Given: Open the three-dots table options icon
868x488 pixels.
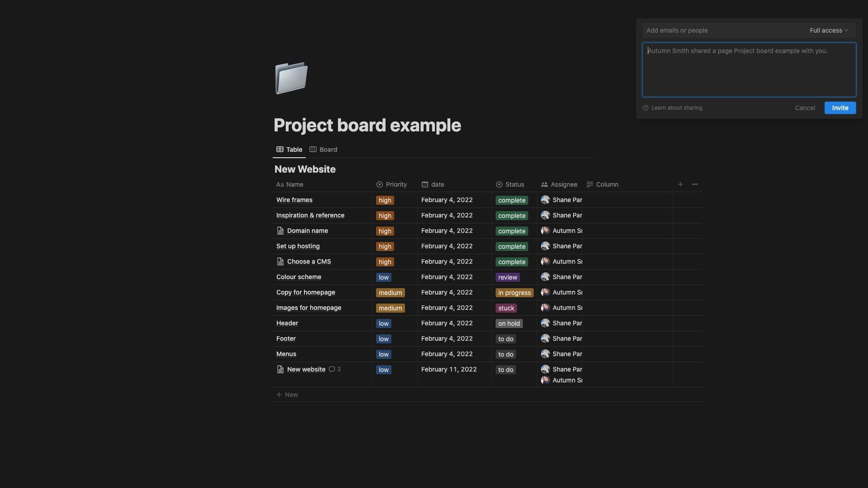Looking at the screenshot, I should pyautogui.click(x=694, y=184).
